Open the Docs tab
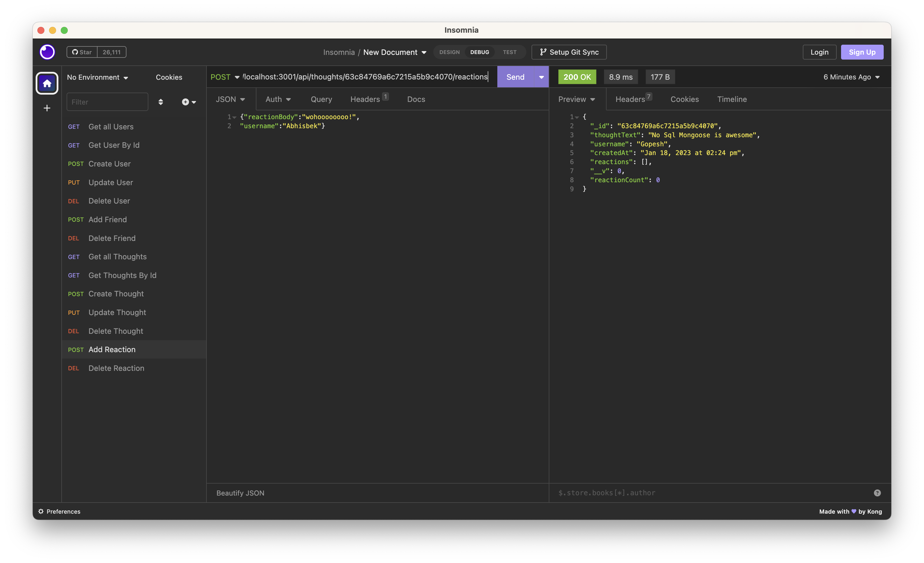 (416, 99)
